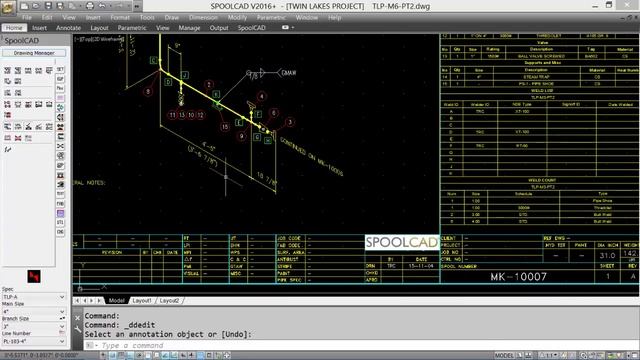This screenshot has height=360, width=640.
Task: Select the Model tab
Action: coord(116,300)
